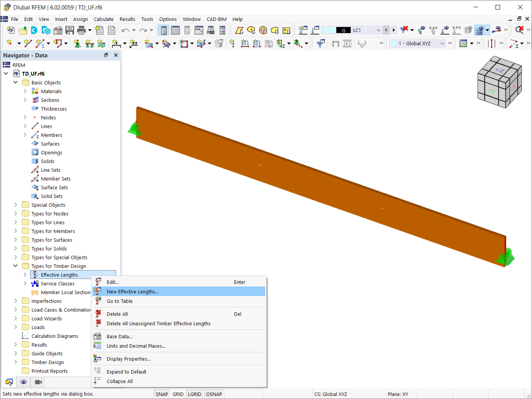Collapse Types for Timber Design folder
This screenshot has height=399, width=532.
16,266
